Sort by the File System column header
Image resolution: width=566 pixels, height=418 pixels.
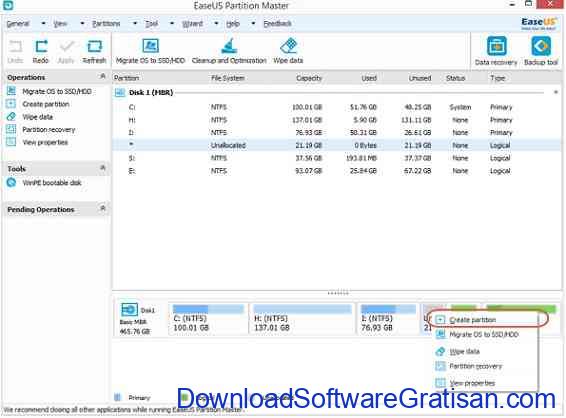[228, 78]
